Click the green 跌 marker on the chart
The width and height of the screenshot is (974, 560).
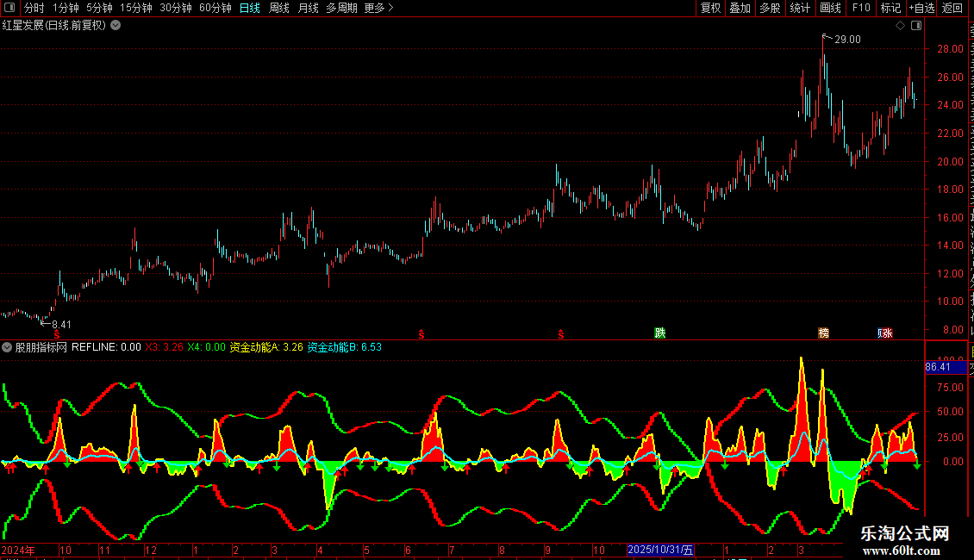pyautogui.click(x=659, y=333)
